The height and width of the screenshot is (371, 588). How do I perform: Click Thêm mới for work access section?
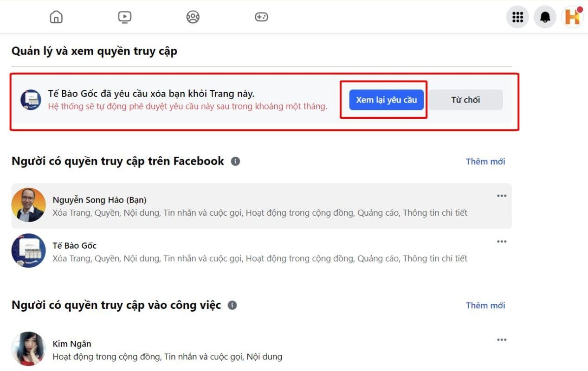click(x=485, y=305)
